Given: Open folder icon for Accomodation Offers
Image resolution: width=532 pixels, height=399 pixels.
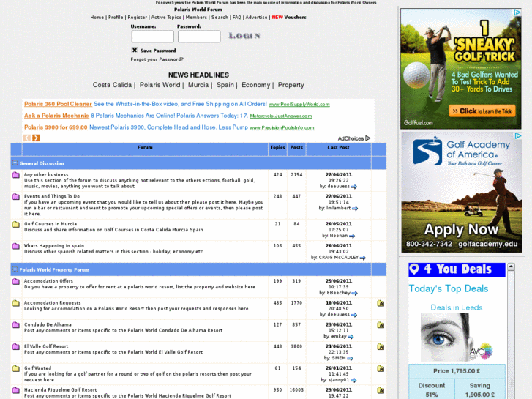Looking at the screenshot, I should point(16,281).
